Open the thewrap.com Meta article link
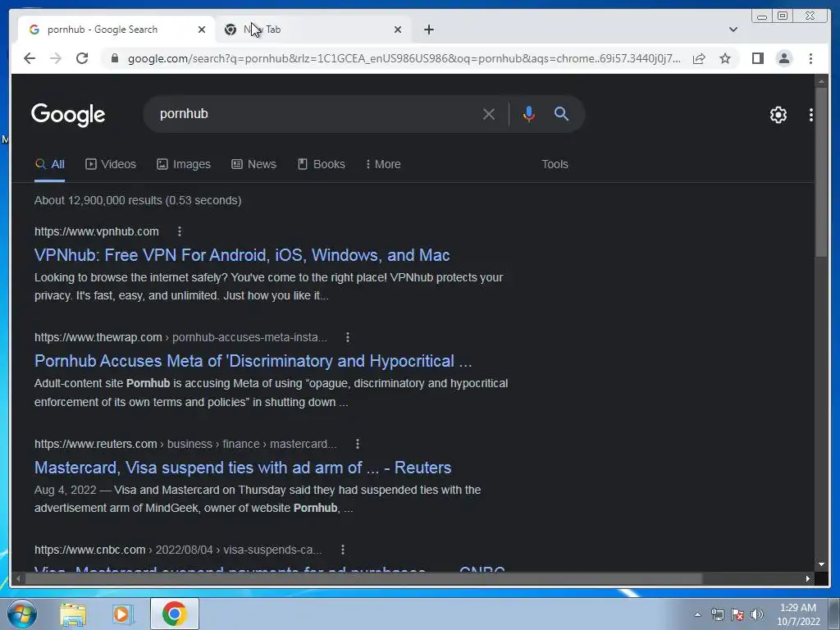 click(x=253, y=361)
